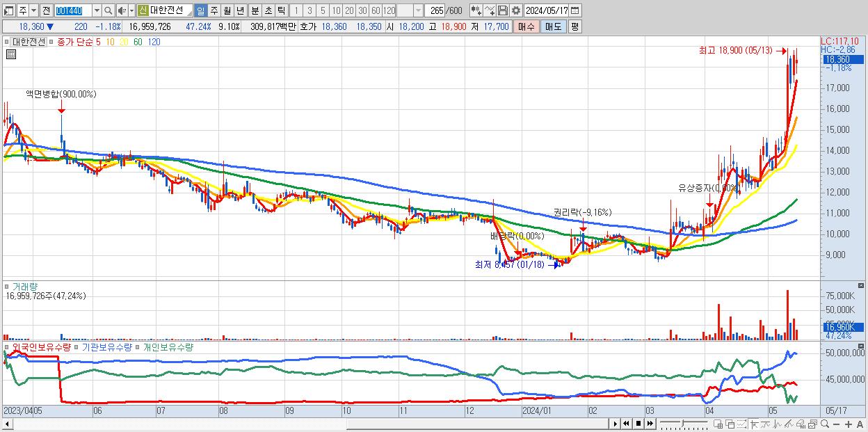Select the 월 (monthly) period tab

(x=227, y=10)
